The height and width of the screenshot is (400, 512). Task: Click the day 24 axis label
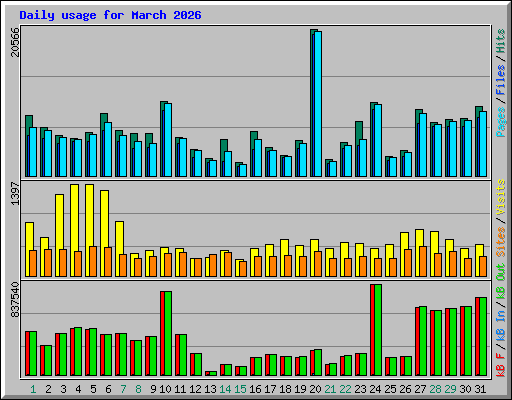tap(375, 389)
